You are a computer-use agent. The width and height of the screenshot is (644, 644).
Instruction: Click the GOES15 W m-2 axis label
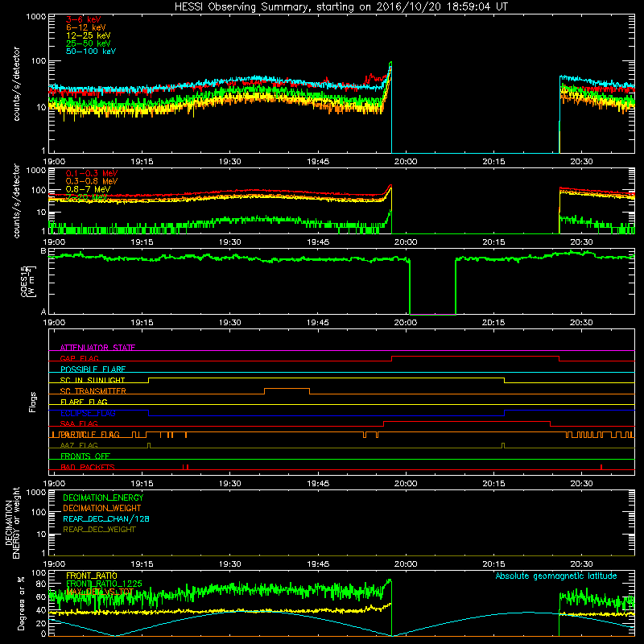[28, 281]
